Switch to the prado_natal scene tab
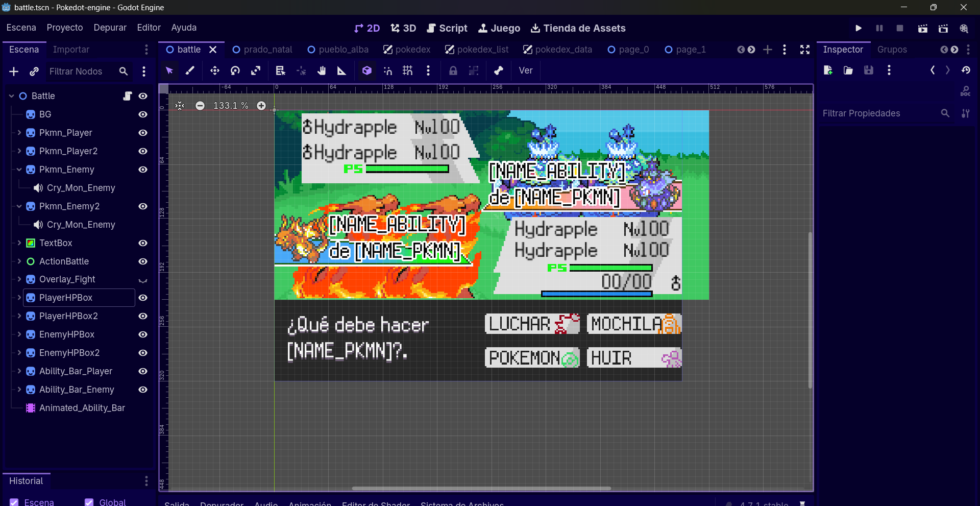This screenshot has width=980, height=506. click(x=262, y=50)
